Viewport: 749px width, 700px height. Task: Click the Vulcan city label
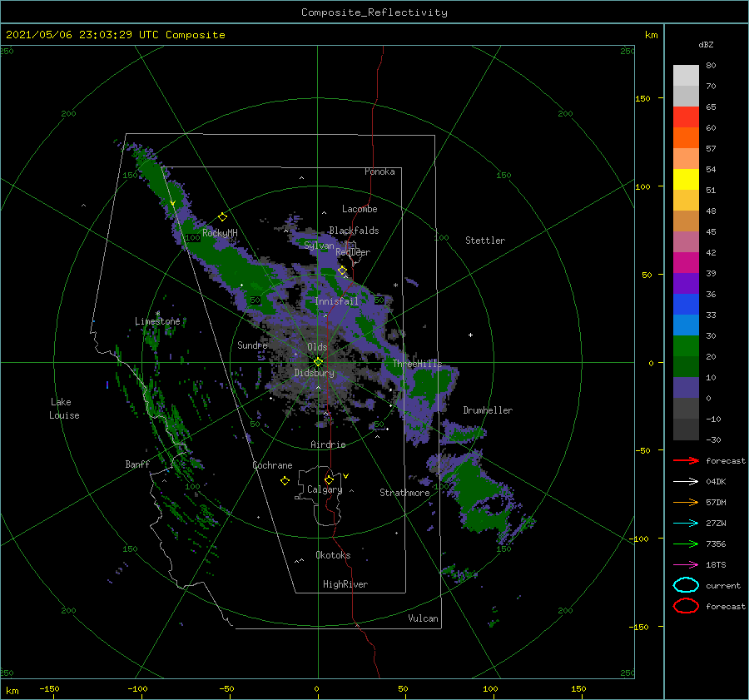tap(424, 618)
